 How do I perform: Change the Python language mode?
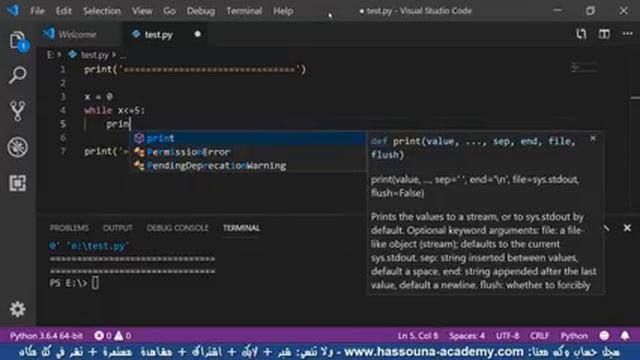coord(574,336)
